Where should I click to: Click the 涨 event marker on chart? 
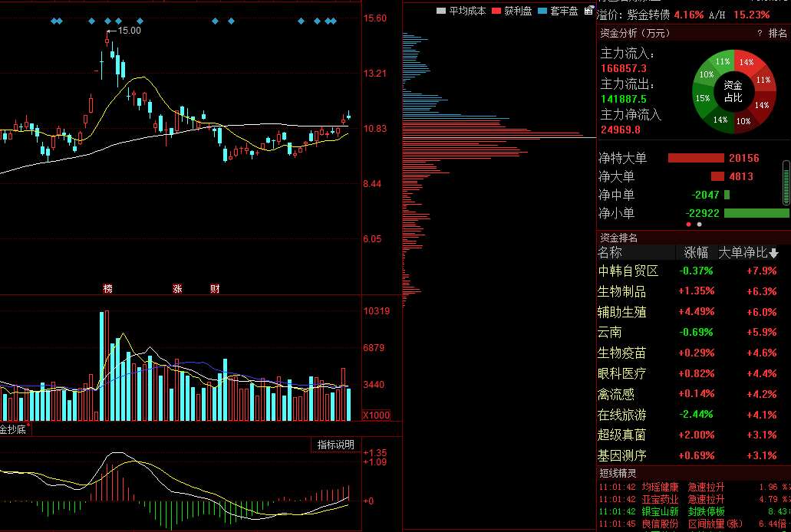coord(177,289)
